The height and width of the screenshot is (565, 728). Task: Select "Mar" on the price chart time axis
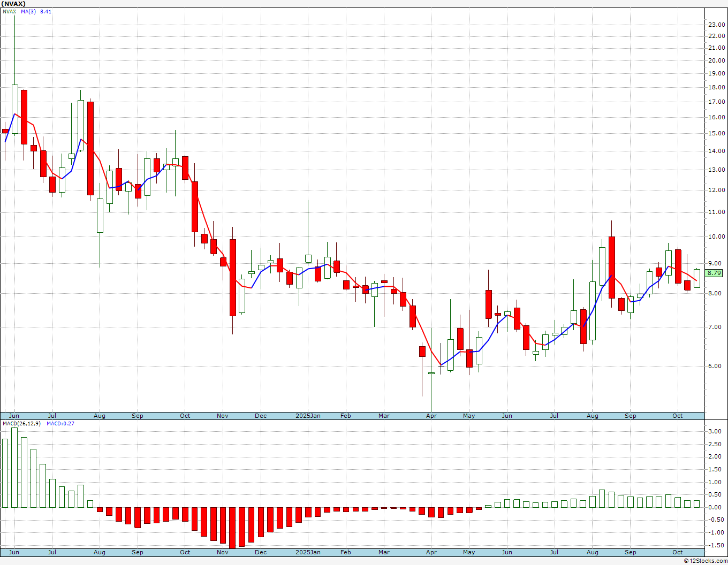click(x=384, y=416)
